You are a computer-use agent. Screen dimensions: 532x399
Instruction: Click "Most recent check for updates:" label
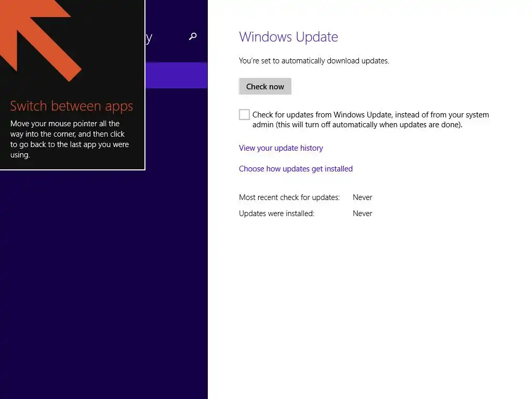pos(289,197)
